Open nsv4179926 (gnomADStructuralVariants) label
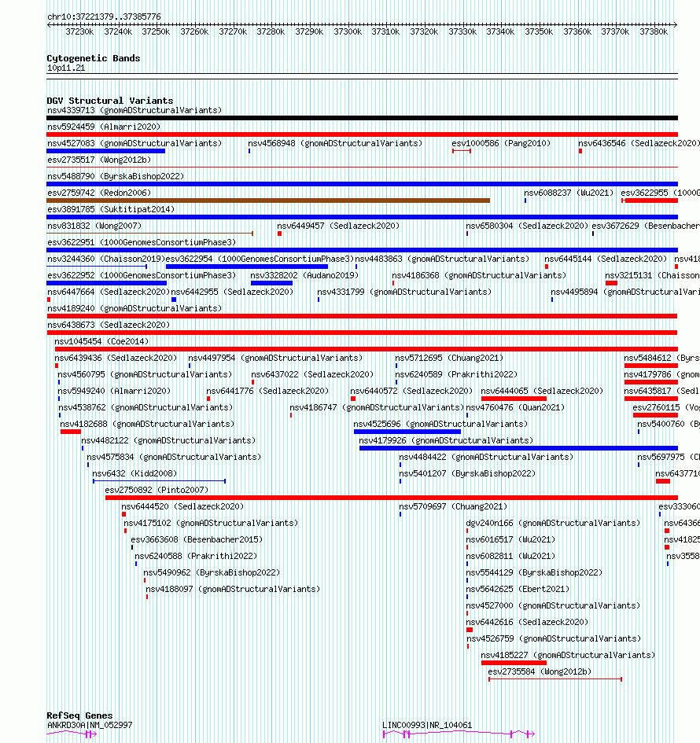 coord(446,440)
